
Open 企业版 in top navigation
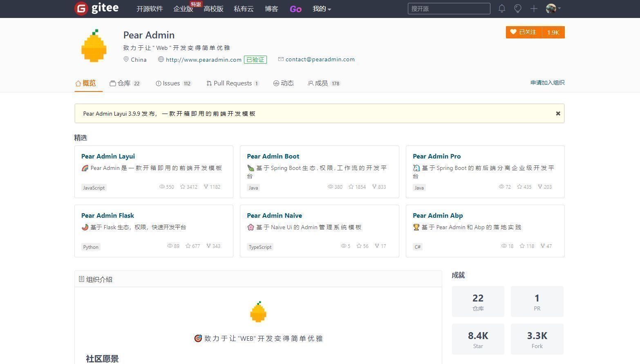point(183,9)
